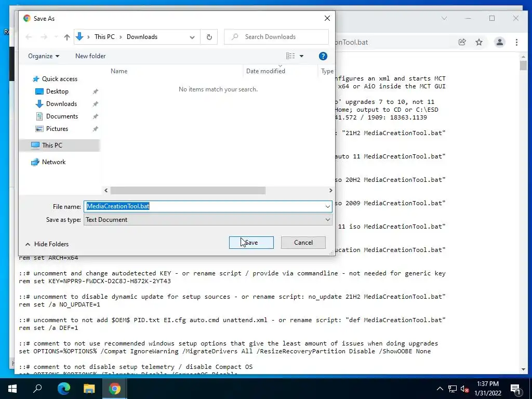Open the view options dropdown arrow
This screenshot has height=399, width=532.
click(x=301, y=56)
